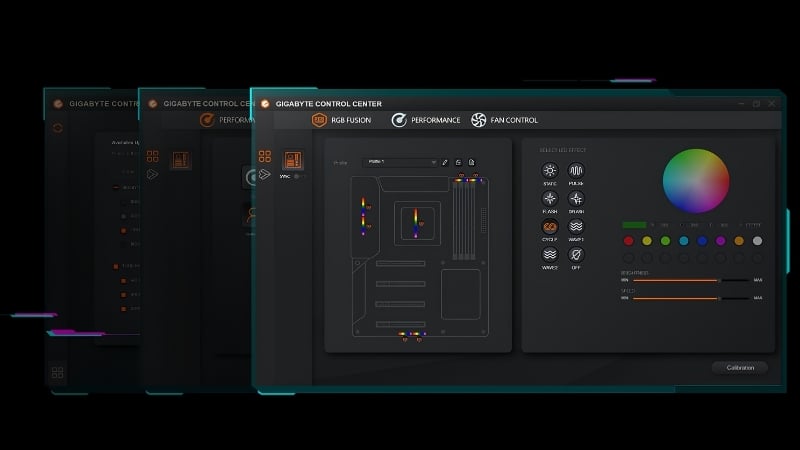800x450 pixels.
Task: Click the Performance tab in the middle window
Action: coord(228,120)
